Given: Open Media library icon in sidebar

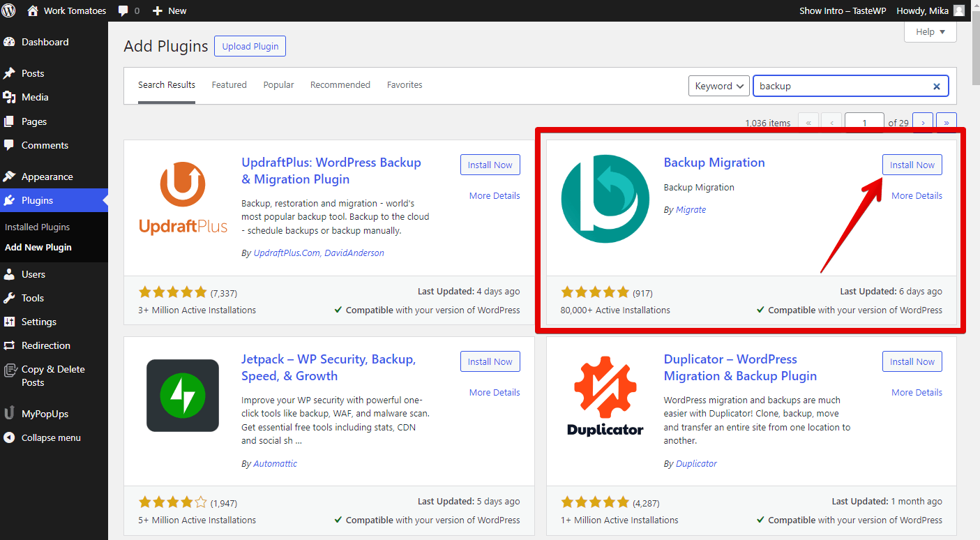Looking at the screenshot, I should pos(9,97).
